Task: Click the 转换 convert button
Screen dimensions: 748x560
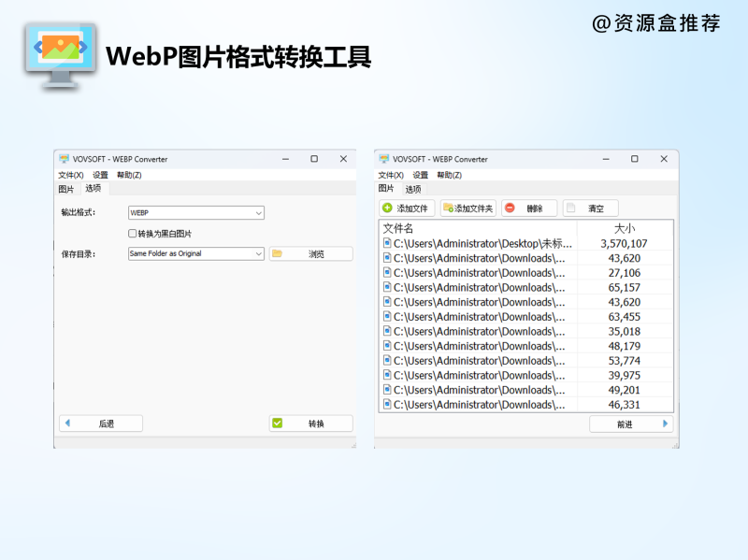Action: (313, 423)
